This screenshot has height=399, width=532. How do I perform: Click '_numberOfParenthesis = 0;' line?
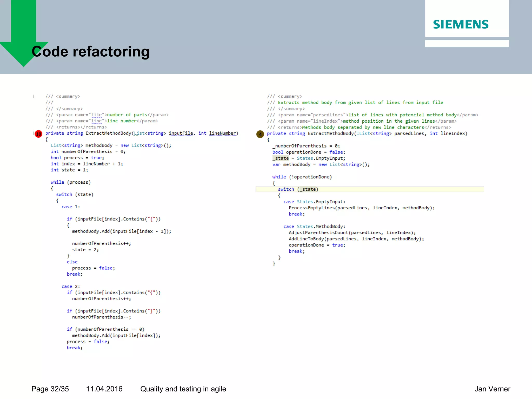coord(306,146)
